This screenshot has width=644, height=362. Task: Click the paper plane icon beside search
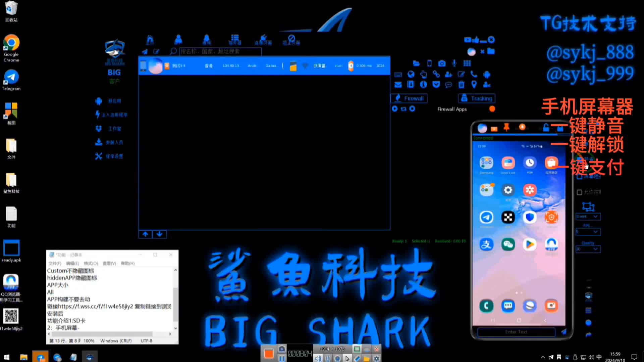pyautogui.click(x=145, y=51)
